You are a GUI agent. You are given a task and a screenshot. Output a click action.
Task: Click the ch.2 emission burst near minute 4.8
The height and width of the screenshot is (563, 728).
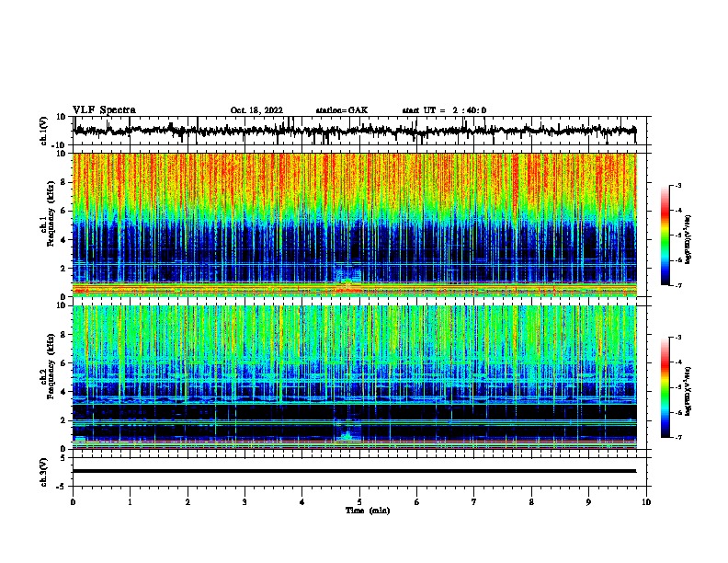[347, 435]
